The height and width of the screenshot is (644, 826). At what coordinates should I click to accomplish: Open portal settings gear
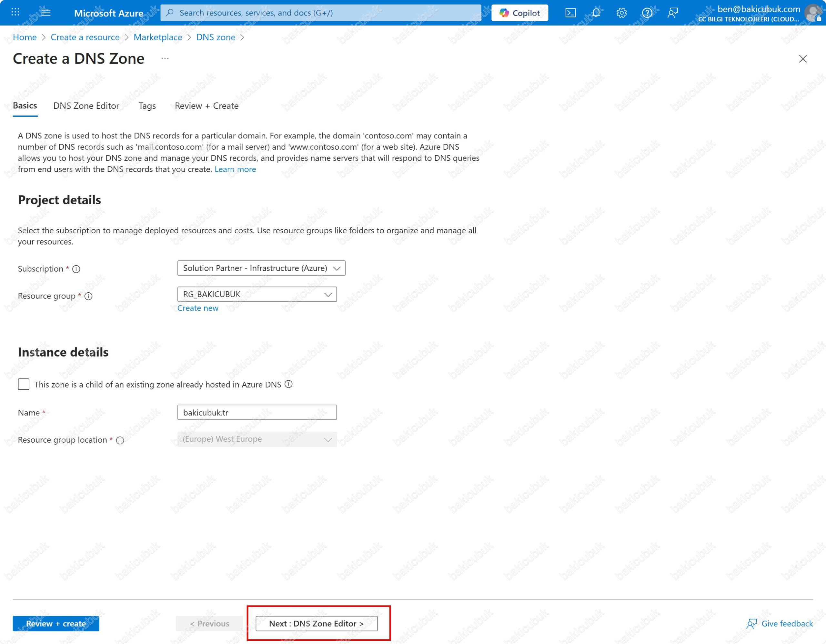[621, 13]
